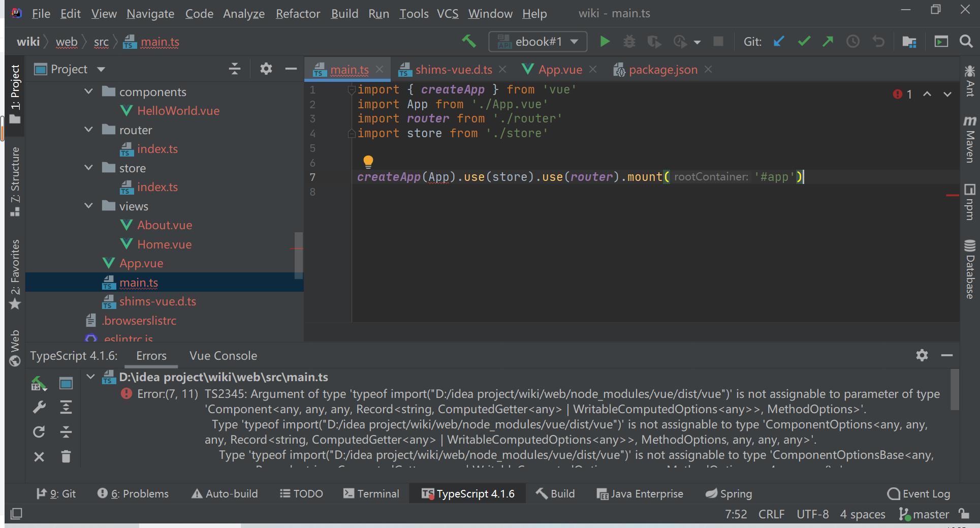Commit changes with Git checkmark
Image resolution: width=980 pixels, height=528 pixels.
[804, 41]
